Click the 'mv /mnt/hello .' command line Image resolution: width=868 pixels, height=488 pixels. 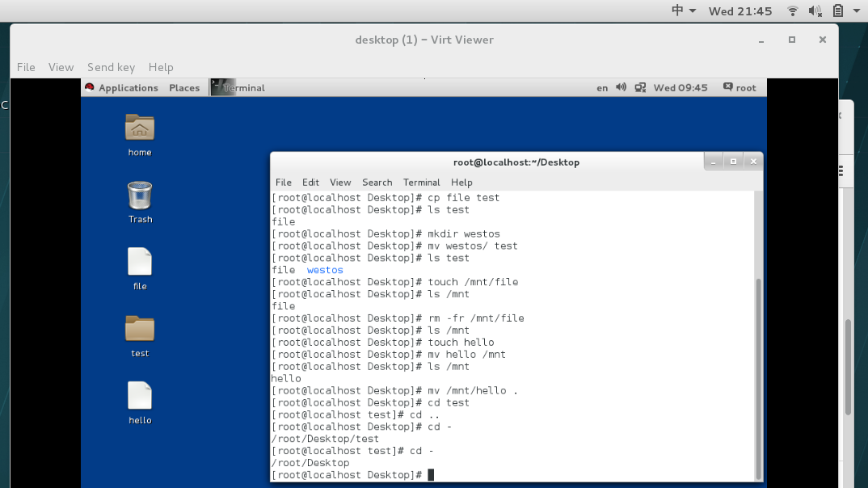394,390
